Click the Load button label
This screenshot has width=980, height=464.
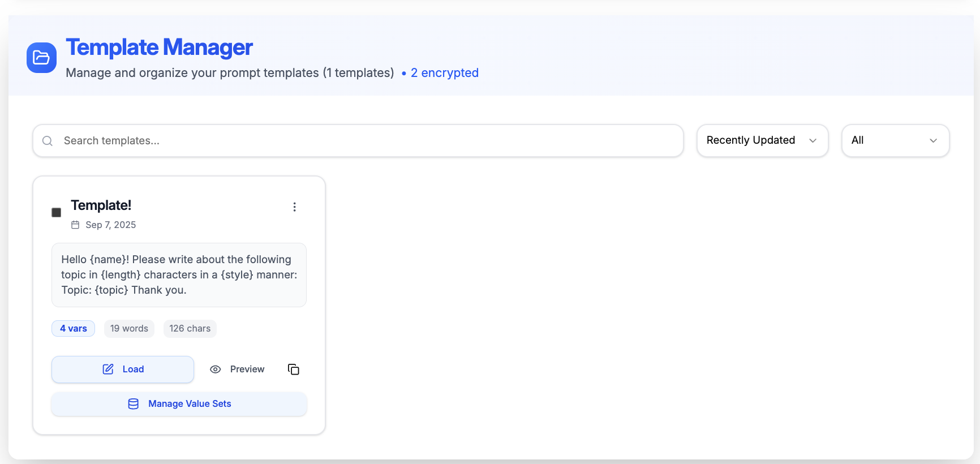134,370
